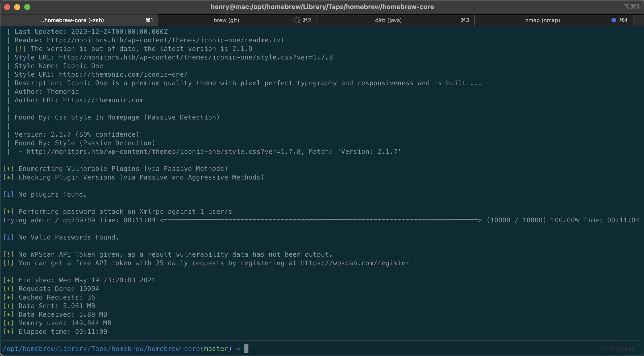
Task: Click the window title henry@mac path
Action: pos(322,7)
